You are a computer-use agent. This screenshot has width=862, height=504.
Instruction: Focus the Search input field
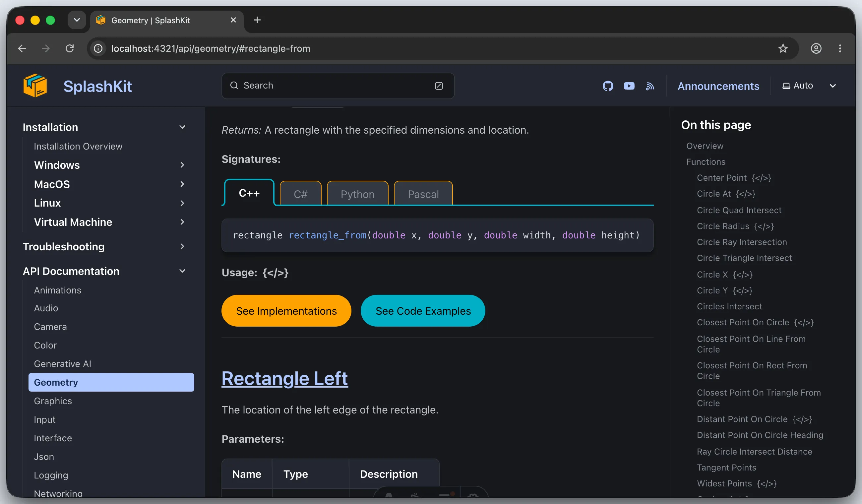[x=338, y=86]
